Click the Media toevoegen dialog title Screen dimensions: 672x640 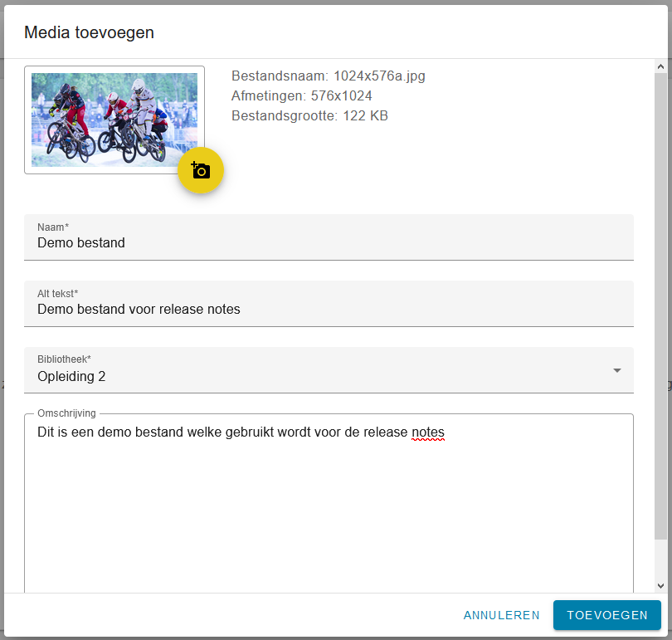click(x=89, y=32)
